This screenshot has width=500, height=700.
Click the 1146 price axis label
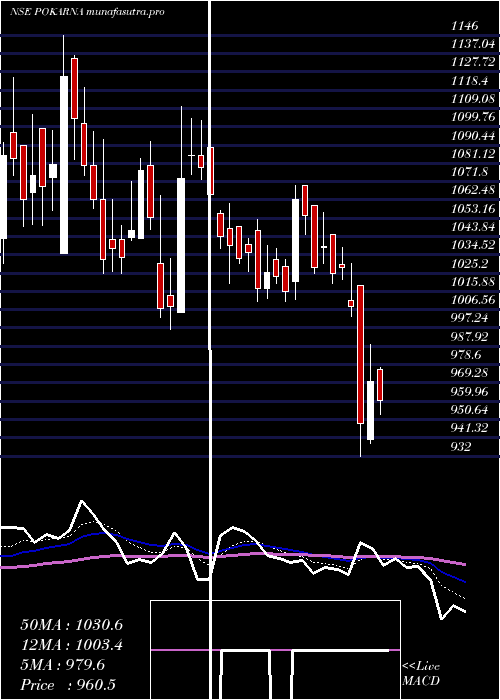click(465, 26)
